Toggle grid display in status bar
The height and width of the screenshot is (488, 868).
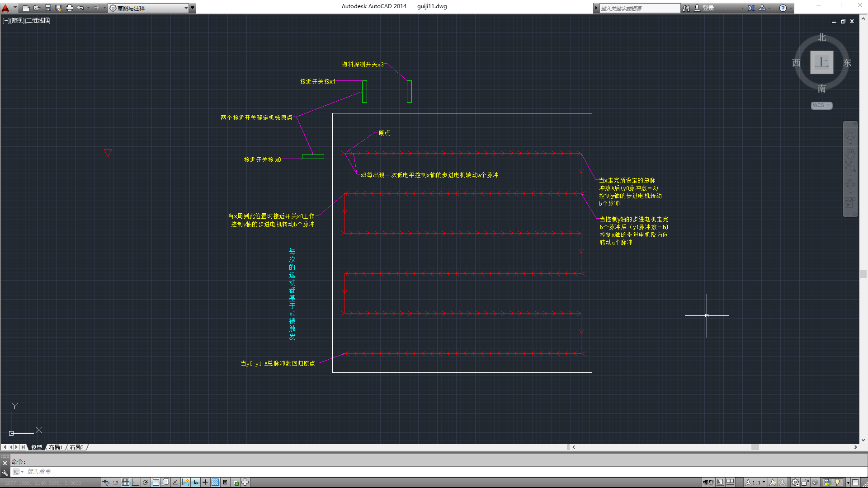pos(126,482)
